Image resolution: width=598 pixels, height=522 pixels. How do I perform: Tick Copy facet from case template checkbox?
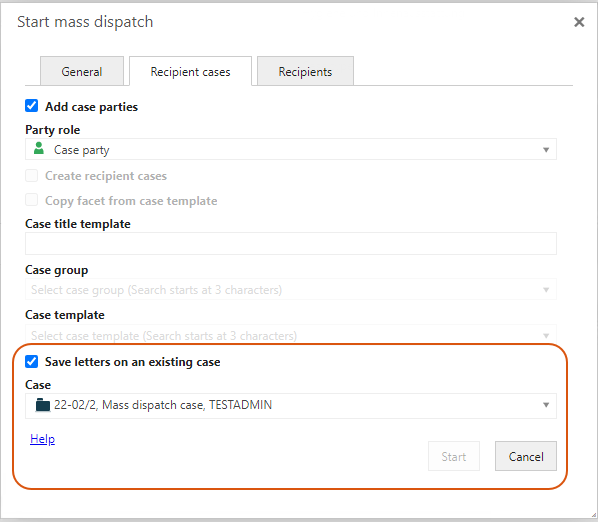[x=32, y=200]
